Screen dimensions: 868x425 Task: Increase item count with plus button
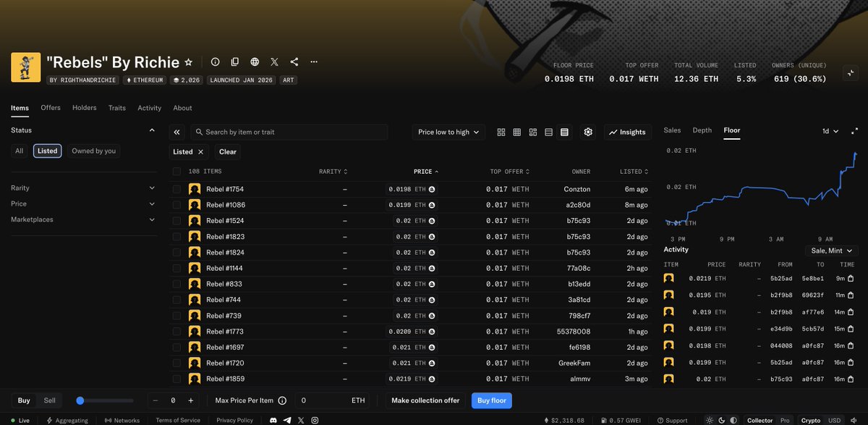190,400
